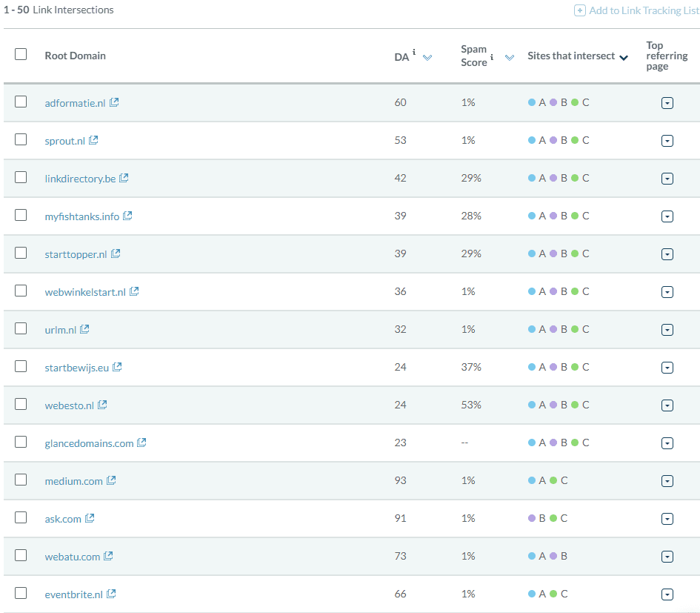Check the sprout.nl row checkbox
Image resolution: width=700 pixels, height=613 pixels.
[x=21, y=139]
